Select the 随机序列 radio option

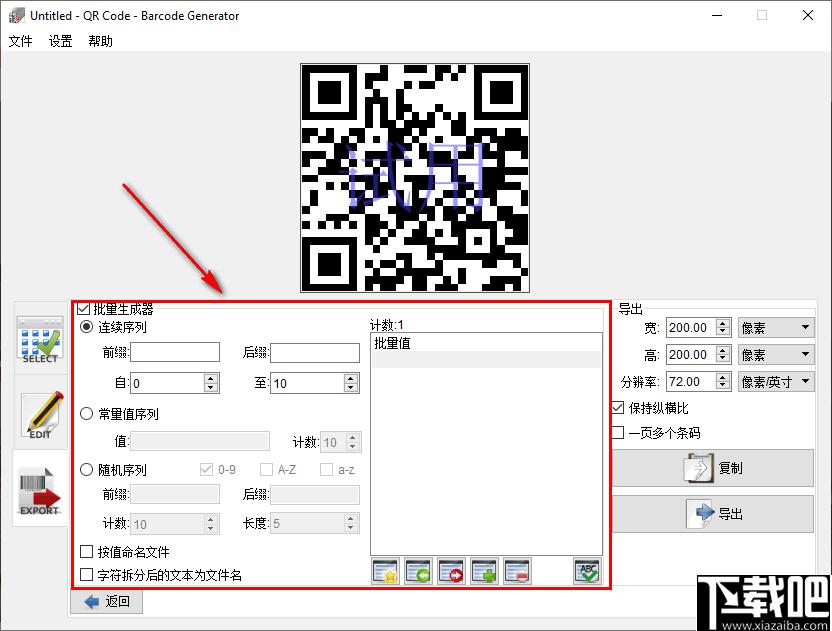pos(86,470)
